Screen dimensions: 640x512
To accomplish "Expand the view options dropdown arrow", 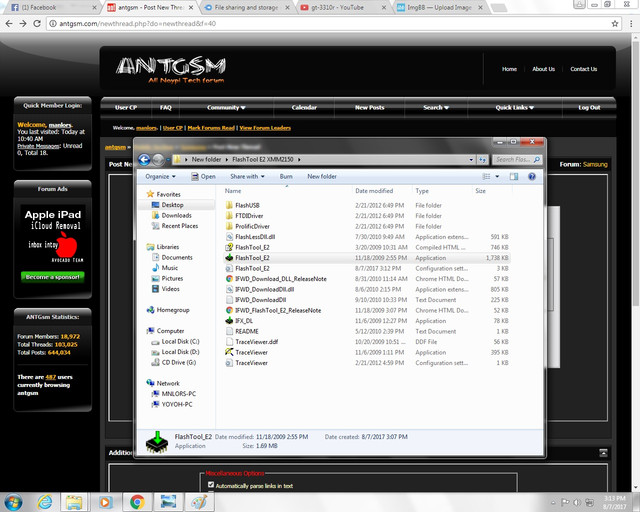I will click(x=497, y=176).
